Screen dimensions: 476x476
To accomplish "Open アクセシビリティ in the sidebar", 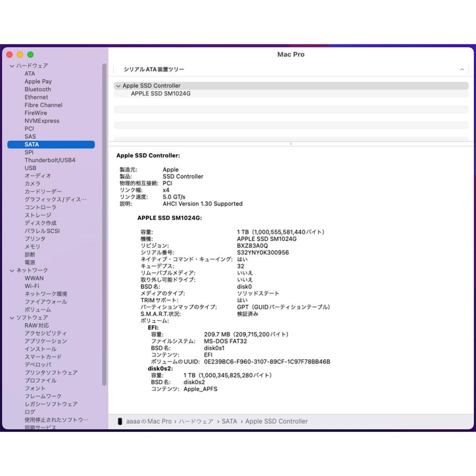I will tap(45, 333).
